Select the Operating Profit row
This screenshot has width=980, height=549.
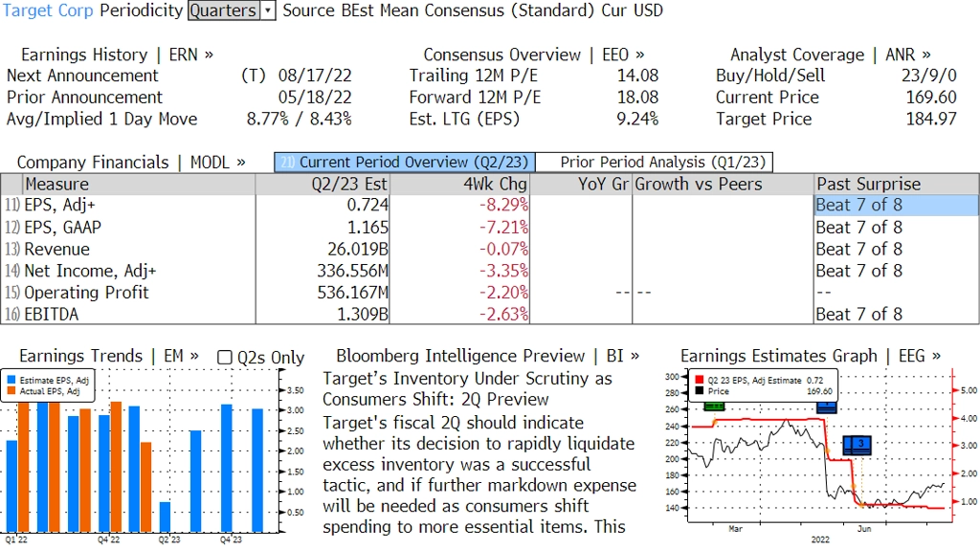[489, 293]
